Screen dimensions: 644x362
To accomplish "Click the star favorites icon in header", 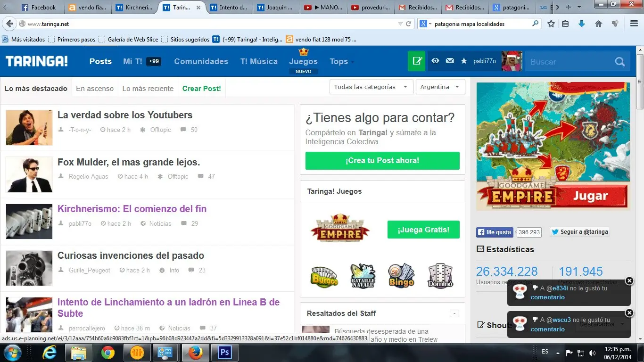I will click(x=464, y=61).
